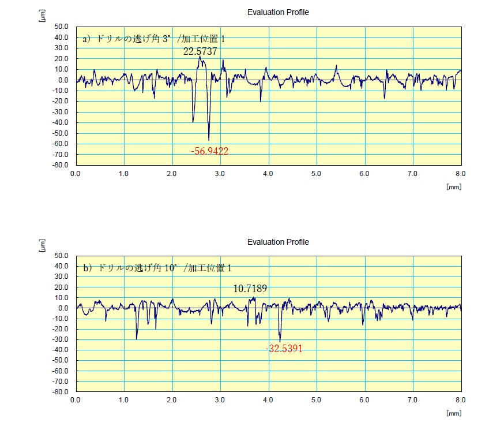This screenshot has width=504, height=426.
Task: Click the 50.0 y-axis label on top chart
Action: [x=62, y=27]
